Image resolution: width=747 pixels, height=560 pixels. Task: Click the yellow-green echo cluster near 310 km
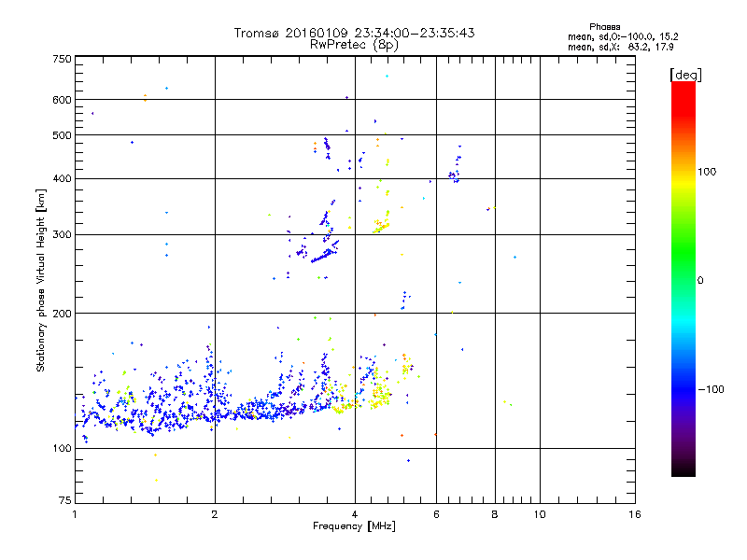coord(382,225)
